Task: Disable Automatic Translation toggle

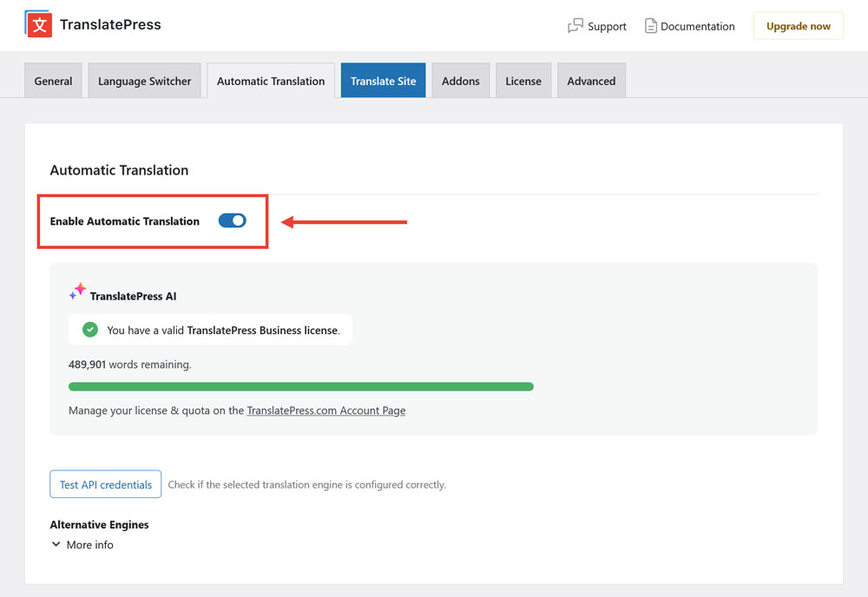Action: (232, 220)
